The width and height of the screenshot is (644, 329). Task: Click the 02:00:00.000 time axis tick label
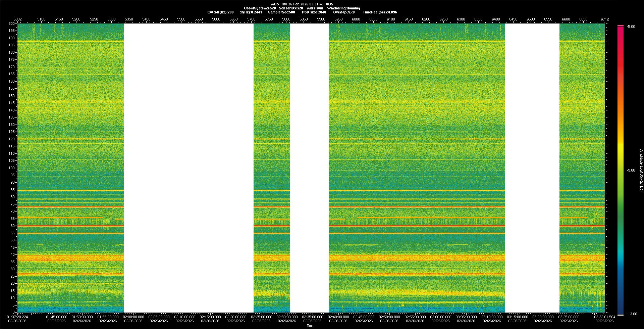[133, 317]
